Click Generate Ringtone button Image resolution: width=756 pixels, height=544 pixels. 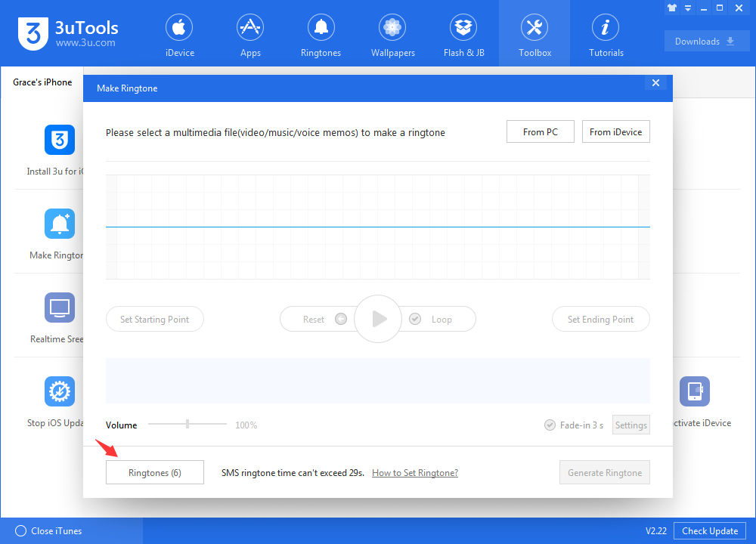point(605,472)
